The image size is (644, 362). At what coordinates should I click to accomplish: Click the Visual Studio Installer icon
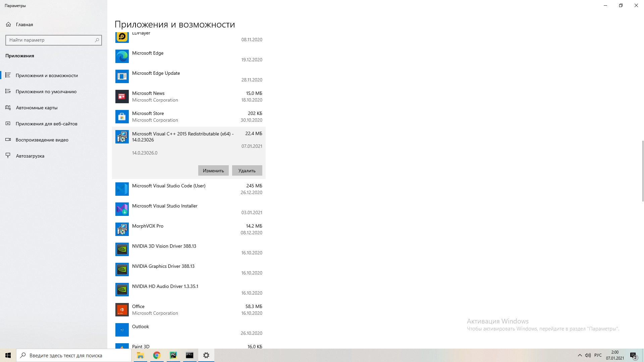coord(122,209)
